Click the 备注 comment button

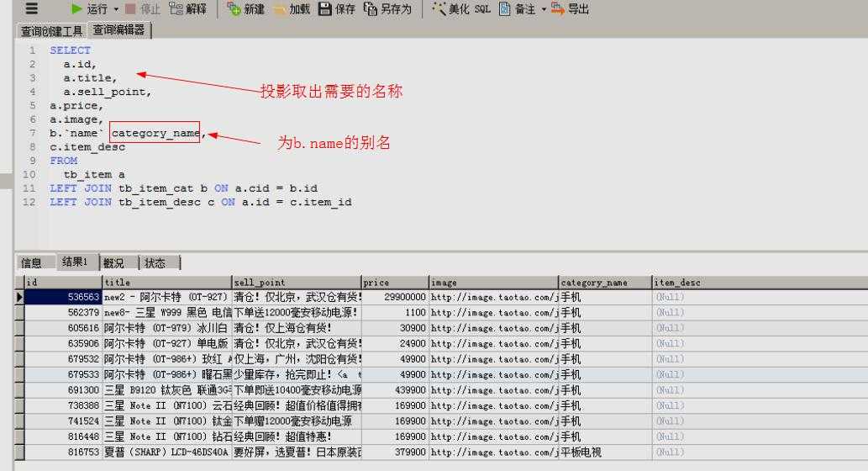517,9
